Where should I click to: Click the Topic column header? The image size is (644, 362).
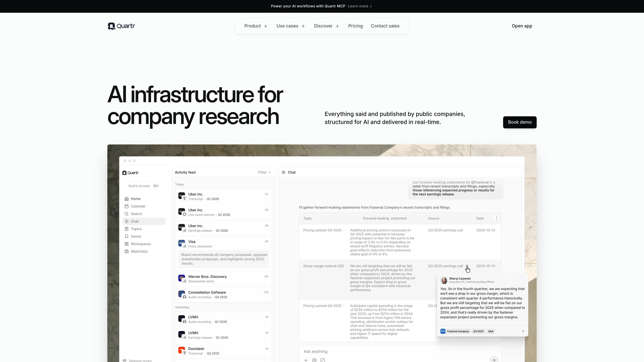pos(308,218)
